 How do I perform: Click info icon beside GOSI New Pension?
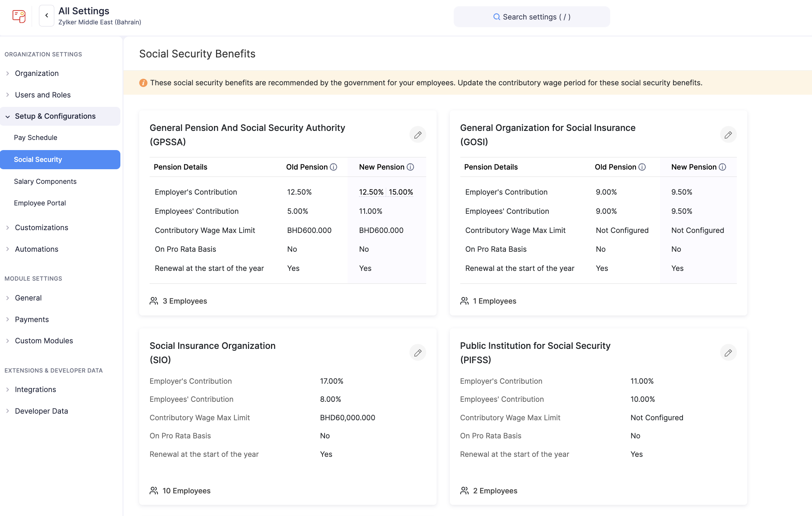[723, 167]
